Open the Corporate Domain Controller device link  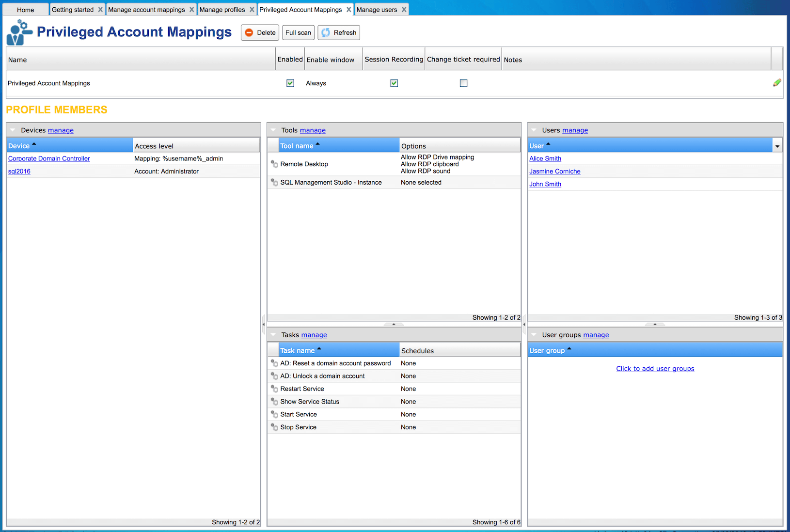49,158
